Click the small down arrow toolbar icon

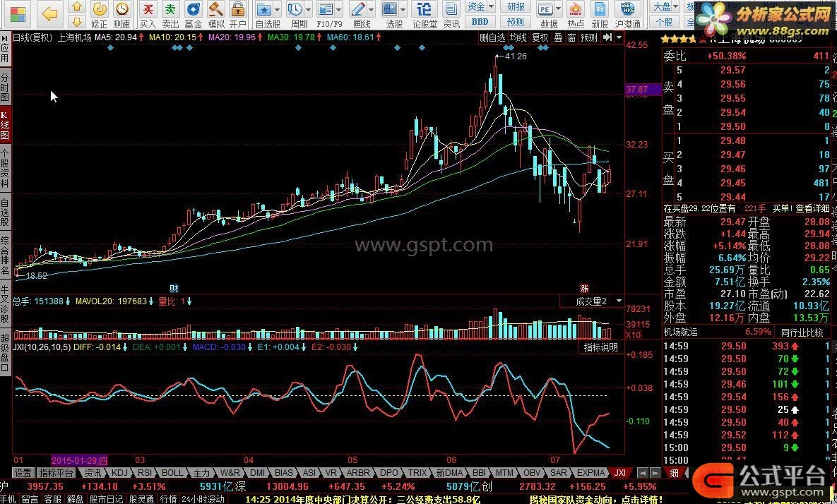click(x=77, y=20)
